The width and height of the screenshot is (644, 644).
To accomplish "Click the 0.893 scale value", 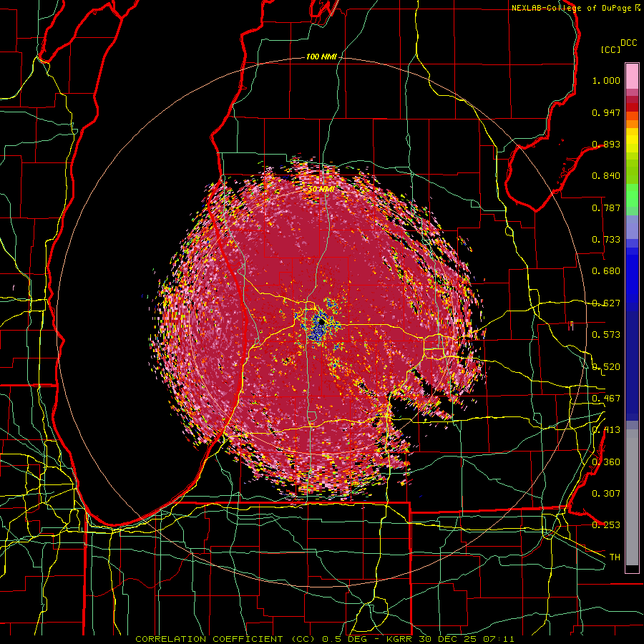I will 606,144.
